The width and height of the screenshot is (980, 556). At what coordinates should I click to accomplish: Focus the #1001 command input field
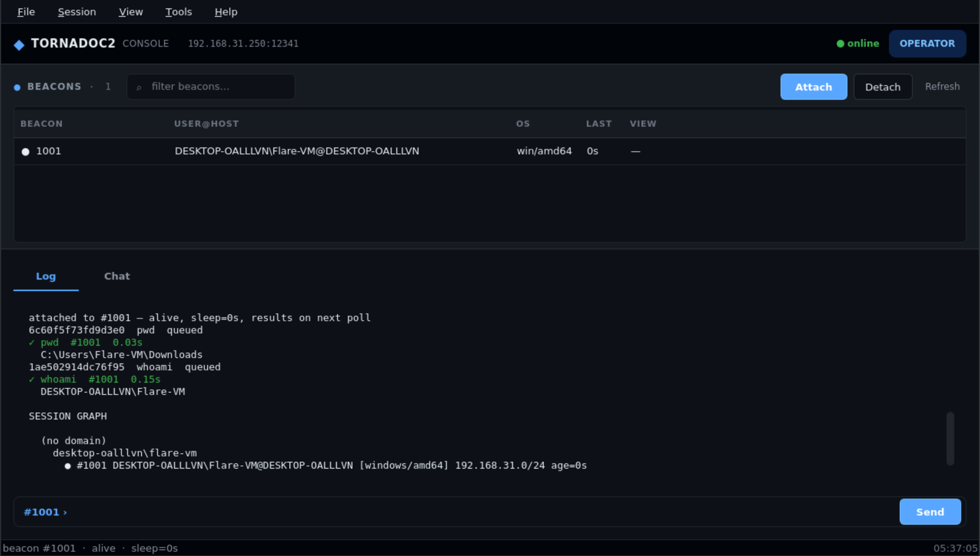click(x=456, y=512)
